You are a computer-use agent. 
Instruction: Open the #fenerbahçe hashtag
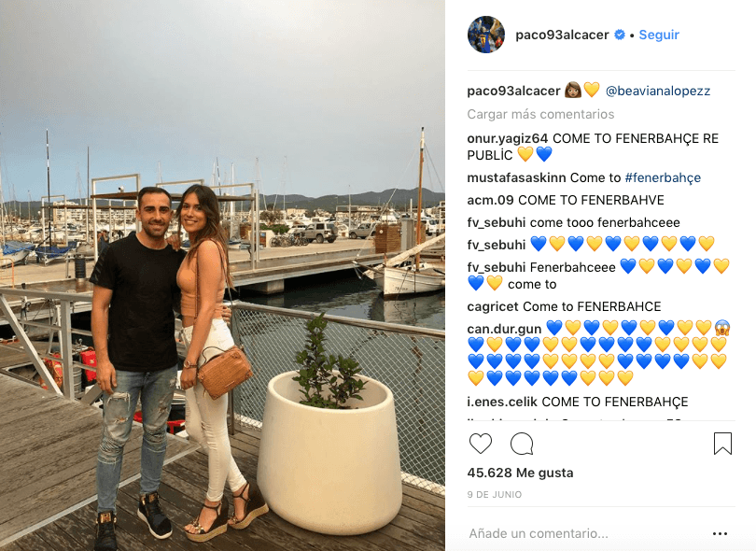[x=663, y=177]
